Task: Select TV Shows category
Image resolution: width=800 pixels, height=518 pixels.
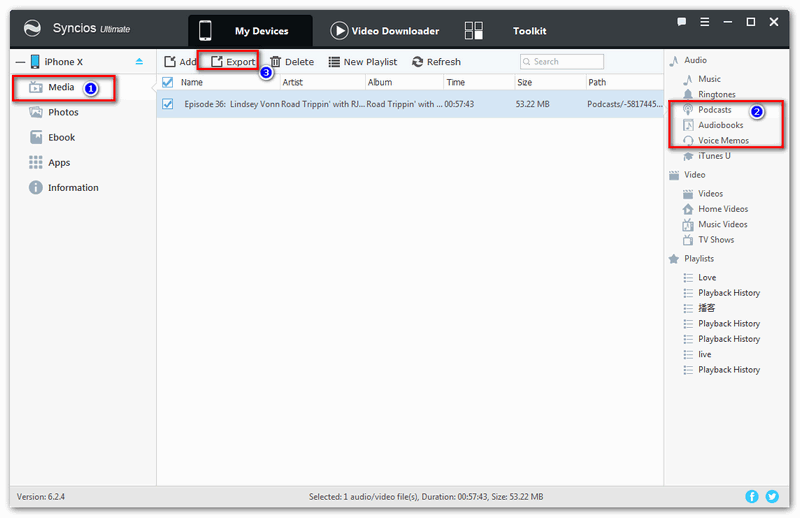Action: coord(709,240)
